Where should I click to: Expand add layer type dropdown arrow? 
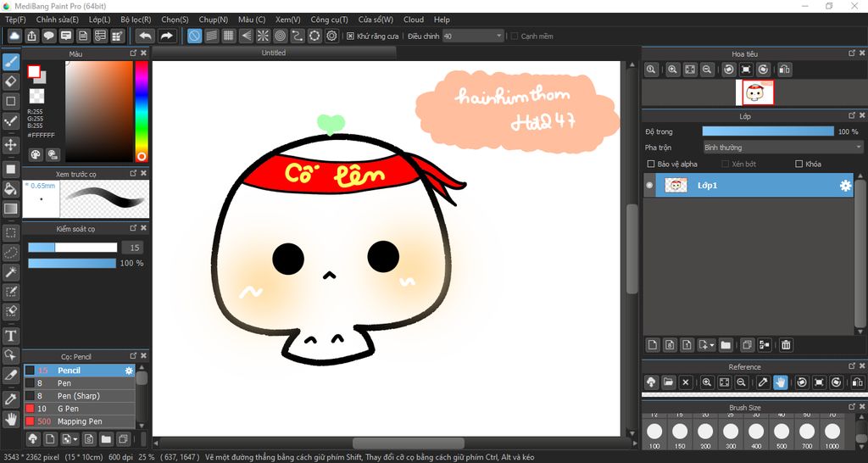coord(712,345)
